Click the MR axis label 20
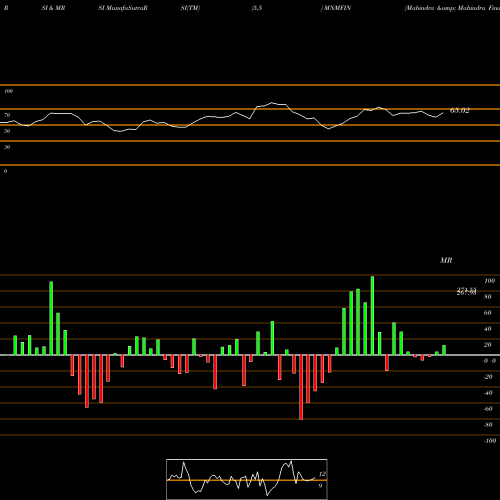 click(488, 345)
